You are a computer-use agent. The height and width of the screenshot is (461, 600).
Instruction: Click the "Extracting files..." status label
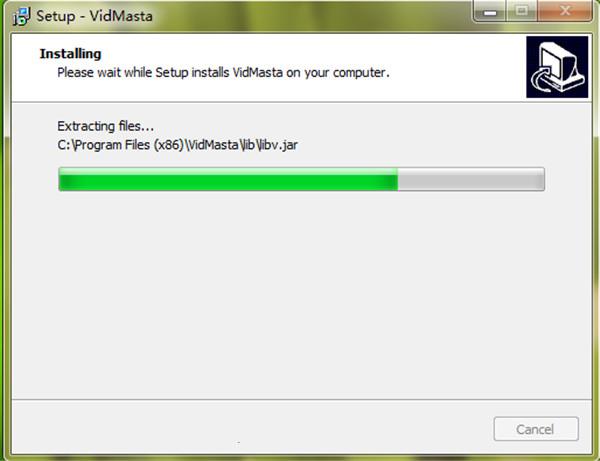106,126
